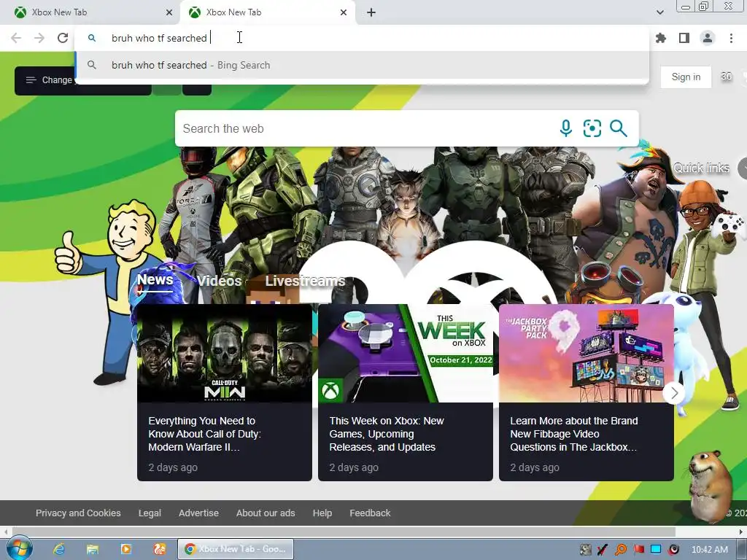Click the checkmark tray icon
The height and width of the screenshot is (560, 747).
tap(603, 550)
